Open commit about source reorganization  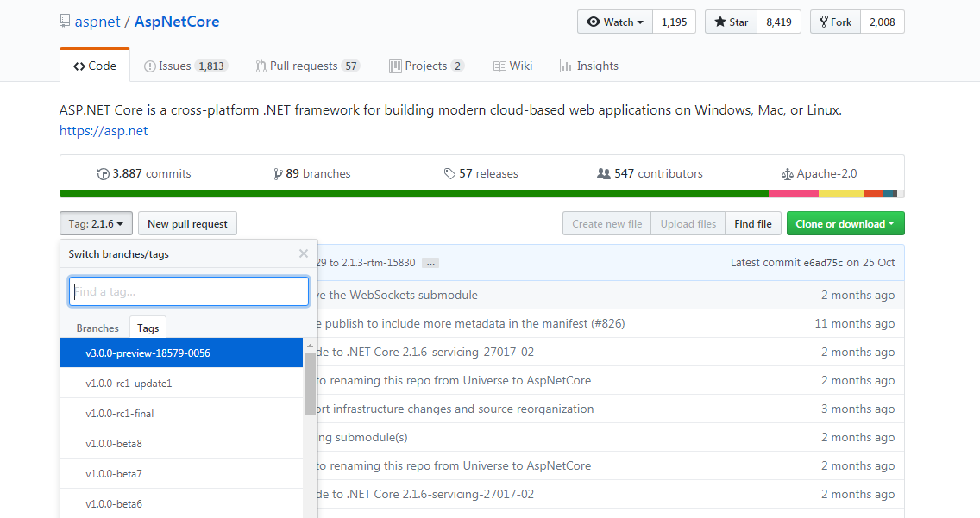[455, 409]
